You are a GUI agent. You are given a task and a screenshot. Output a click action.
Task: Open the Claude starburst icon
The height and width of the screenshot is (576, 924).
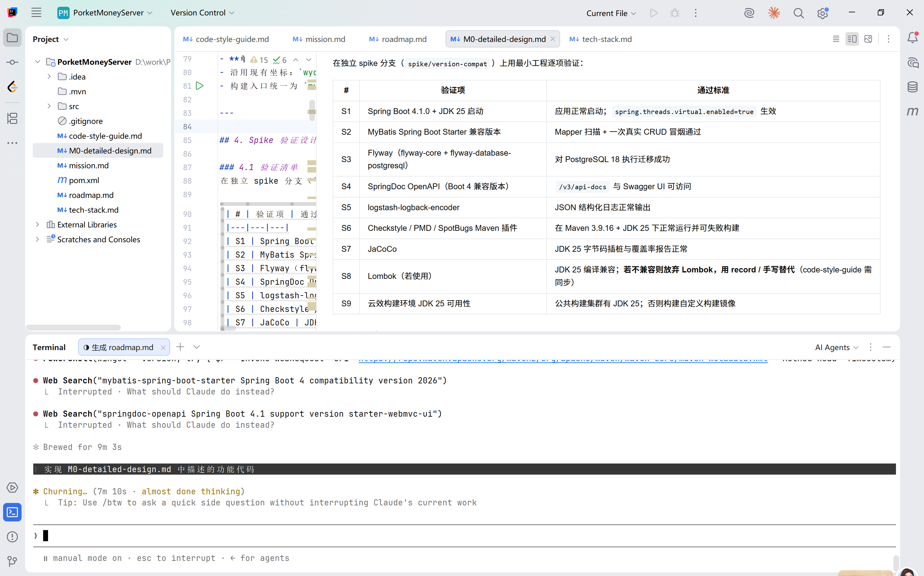tap(774, 13)
